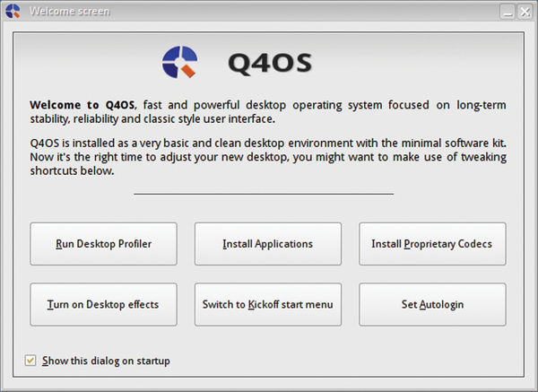Close the Welcome screen window
The height and width of the screenshot is (392, 538).
click(525, 12)
